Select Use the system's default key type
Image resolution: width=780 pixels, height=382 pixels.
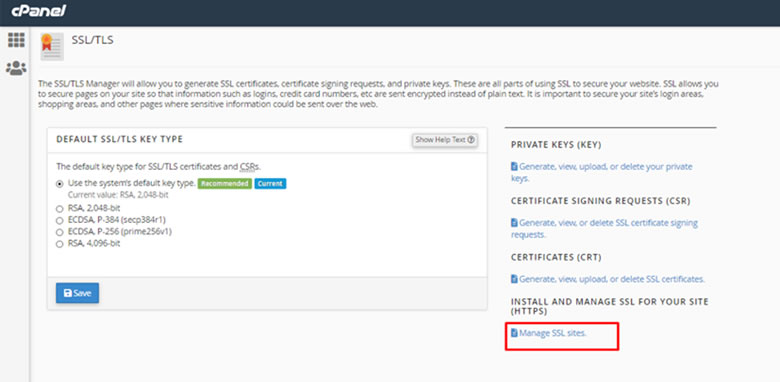pos(60,184)
